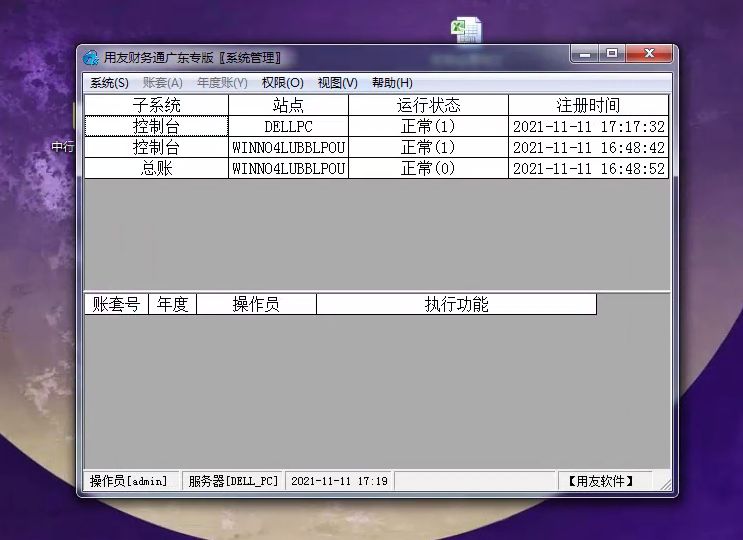Maximize the 系统管理 window

coord(612,54)
